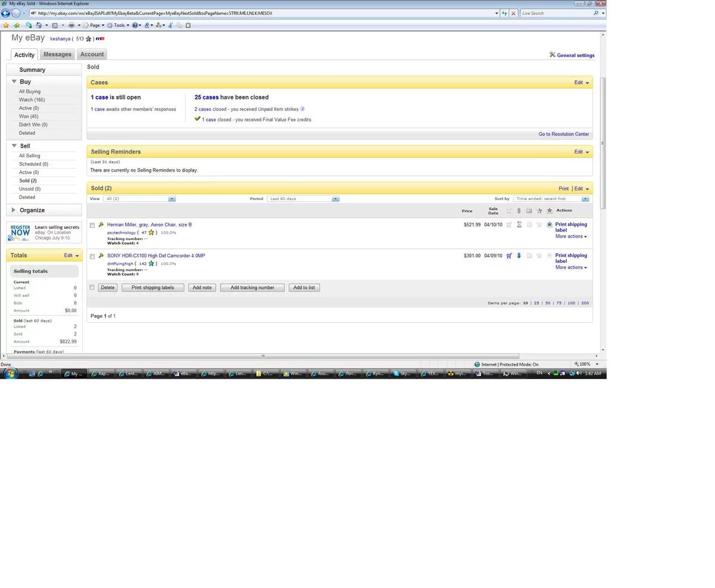This screenshot has width=715, height=588.
Task: Expand More actions for Herman Miller row
Action: (571, 237)
